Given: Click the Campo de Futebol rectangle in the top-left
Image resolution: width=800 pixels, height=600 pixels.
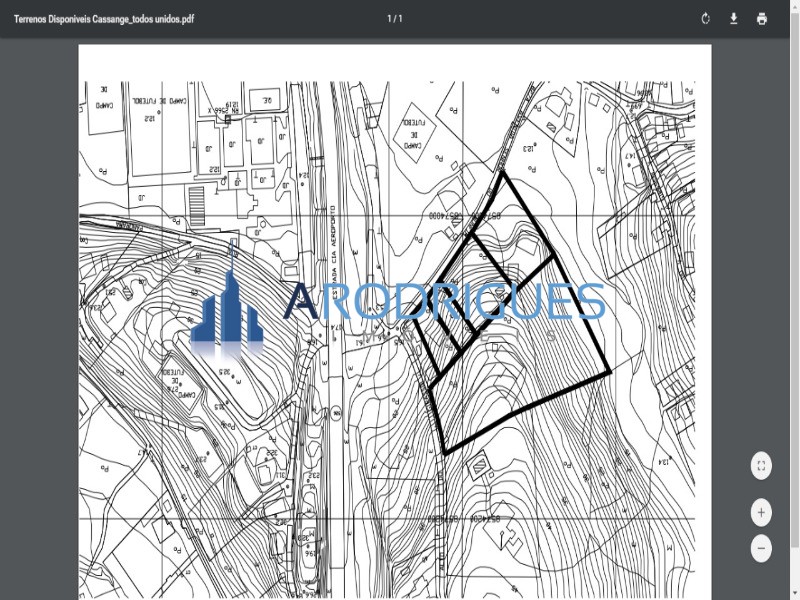Looking at the screenshot, I should coord(160,128).
